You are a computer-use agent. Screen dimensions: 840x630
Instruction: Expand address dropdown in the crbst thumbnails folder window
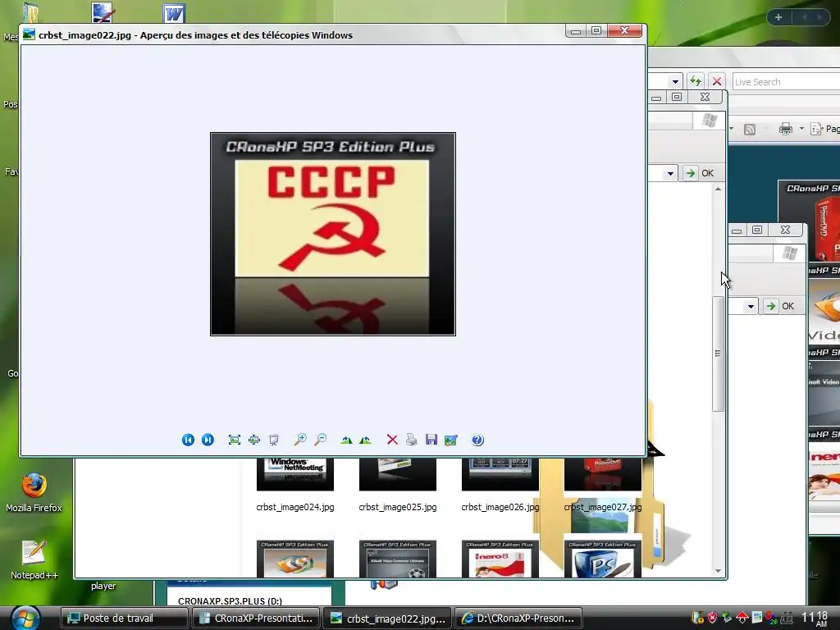click(670, 173)
